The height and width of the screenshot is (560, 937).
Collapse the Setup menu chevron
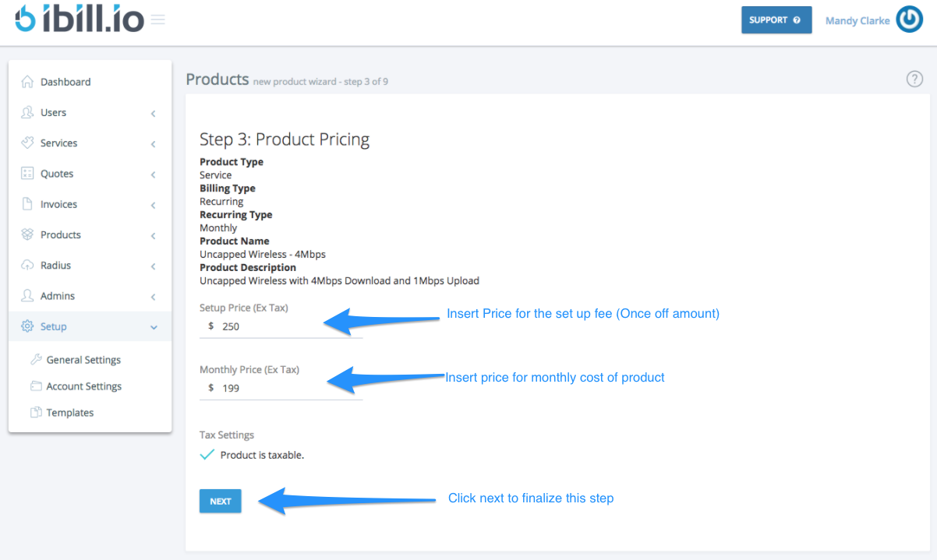coord(154,327)
